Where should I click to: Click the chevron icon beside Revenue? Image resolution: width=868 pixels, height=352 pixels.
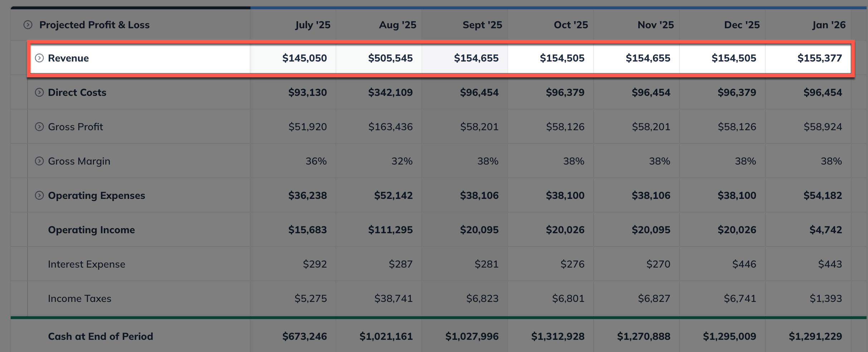39,58
